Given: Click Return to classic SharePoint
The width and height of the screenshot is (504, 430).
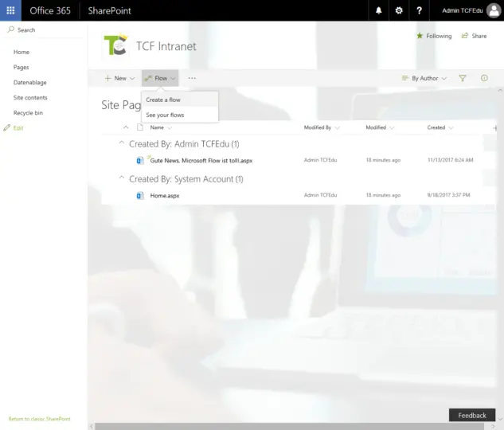Looking at the screenshot, I should [39, 419].
